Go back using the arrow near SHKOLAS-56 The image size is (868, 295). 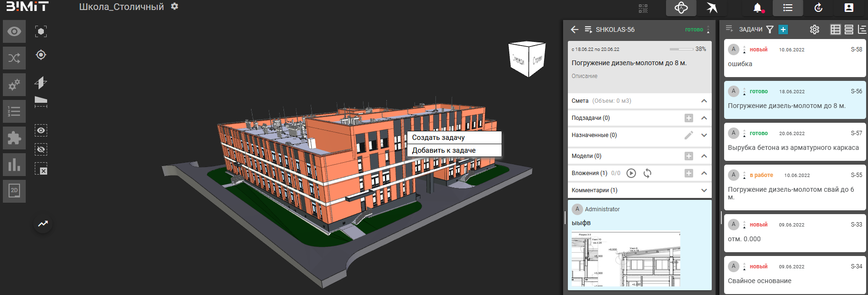pos(575,29)
